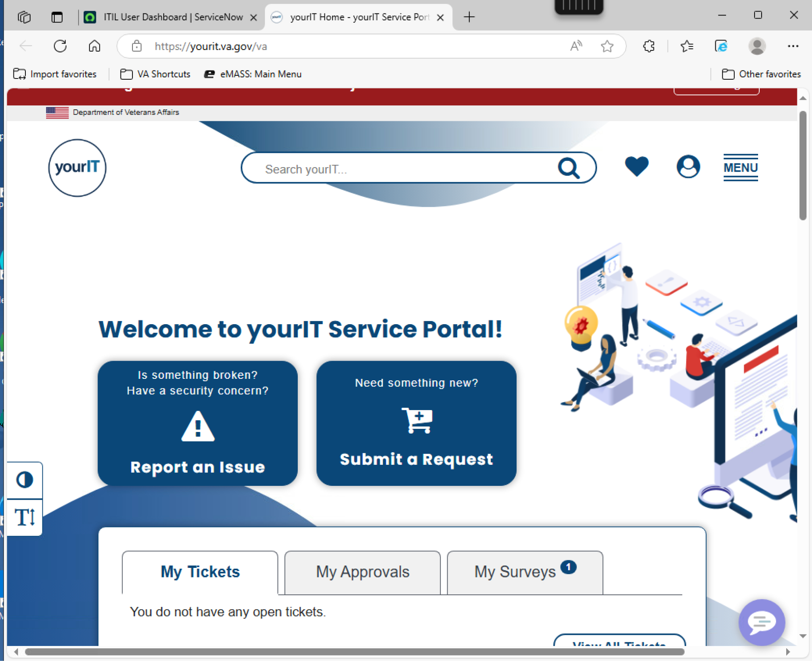812x661 pixels.
Task: Open the yourIT user profile icon
Action: (688, 166)
